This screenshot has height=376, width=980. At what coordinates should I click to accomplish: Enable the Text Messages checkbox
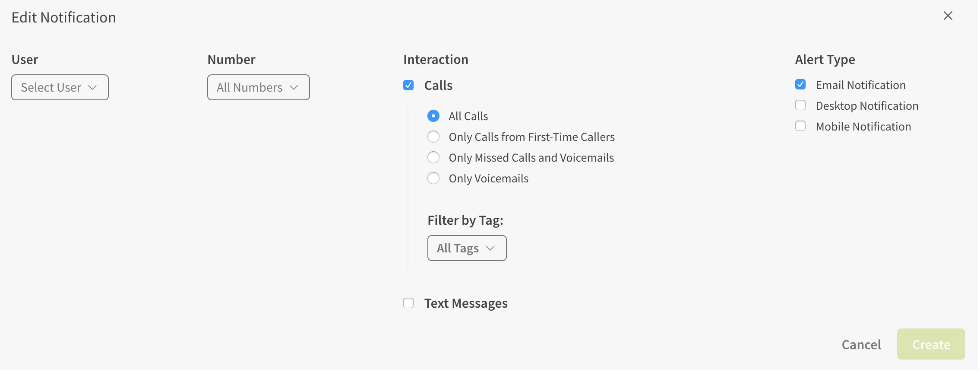(408, 303)
